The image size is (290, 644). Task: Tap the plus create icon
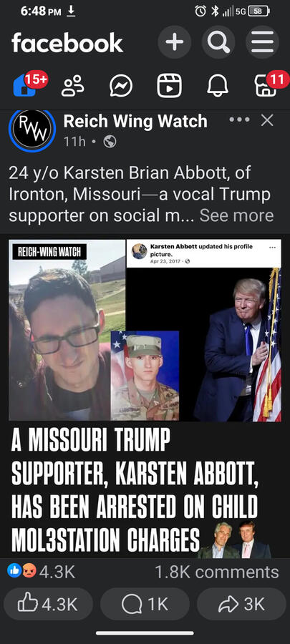(x=175, y=42)
